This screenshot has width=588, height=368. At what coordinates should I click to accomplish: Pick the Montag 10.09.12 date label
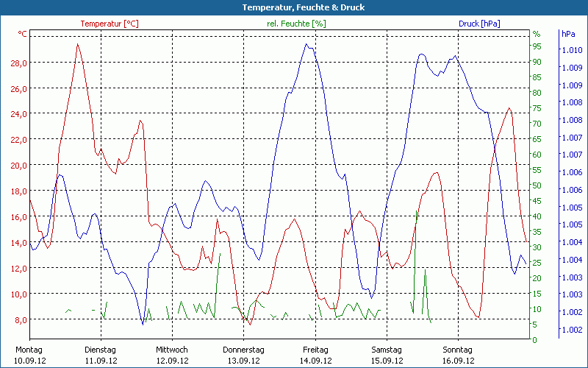[x=29, y=355]
